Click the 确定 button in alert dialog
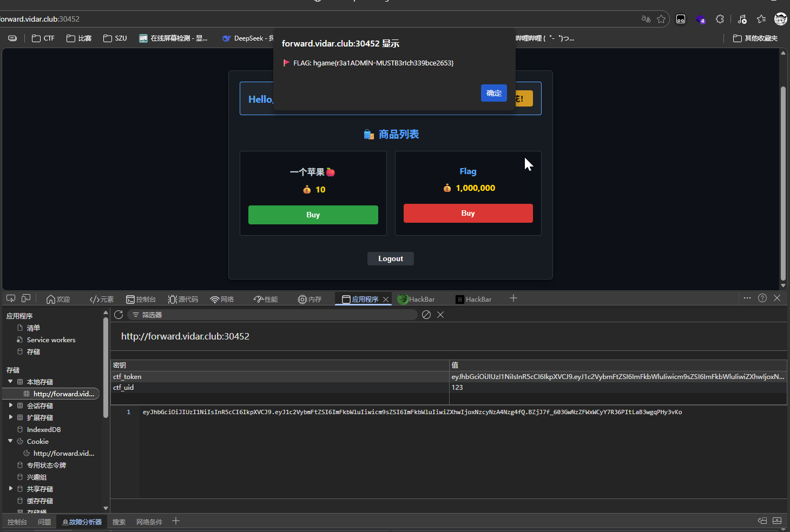 [493, 93]
